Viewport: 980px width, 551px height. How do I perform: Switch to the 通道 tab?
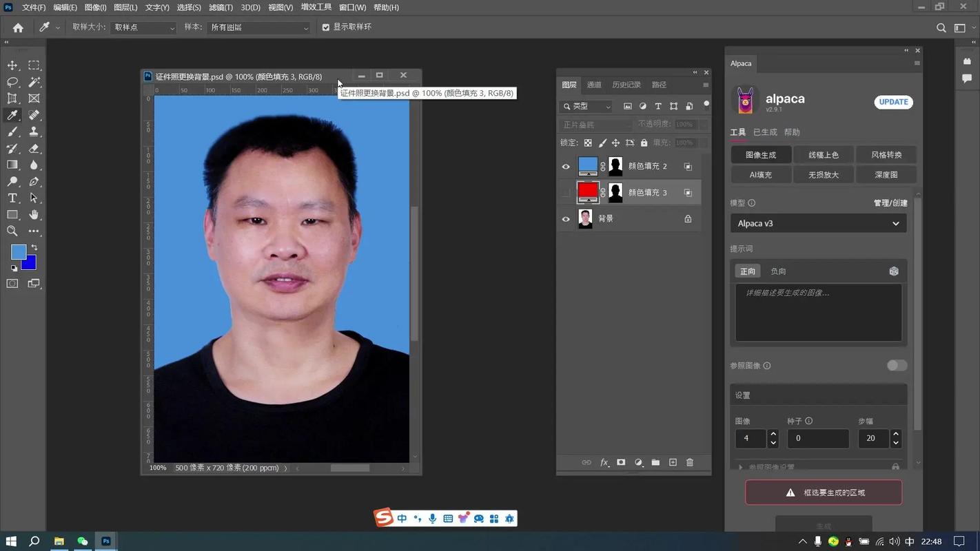[x=593, y=84]
